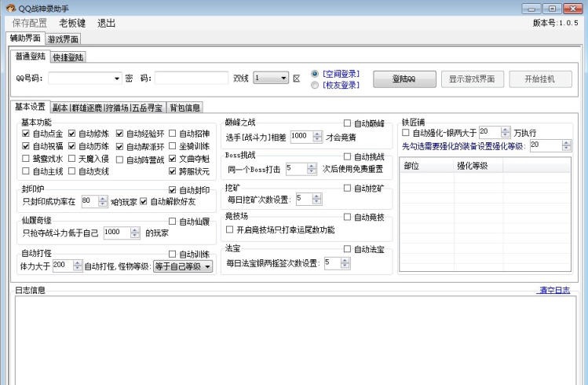The height and width of the screenshot is (385, 588).
Task: Enable the 自动法宝 checkbox
Action: [x=348, y=249]
